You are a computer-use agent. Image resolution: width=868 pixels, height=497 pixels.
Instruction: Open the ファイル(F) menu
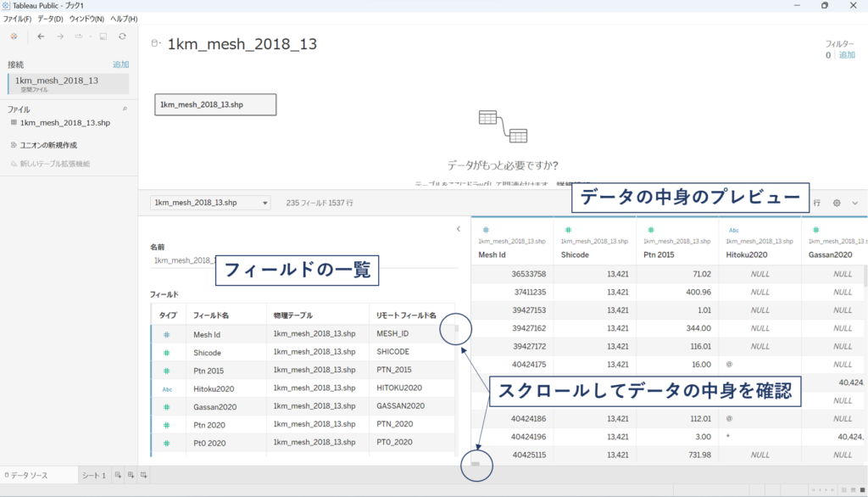point(17,19)
